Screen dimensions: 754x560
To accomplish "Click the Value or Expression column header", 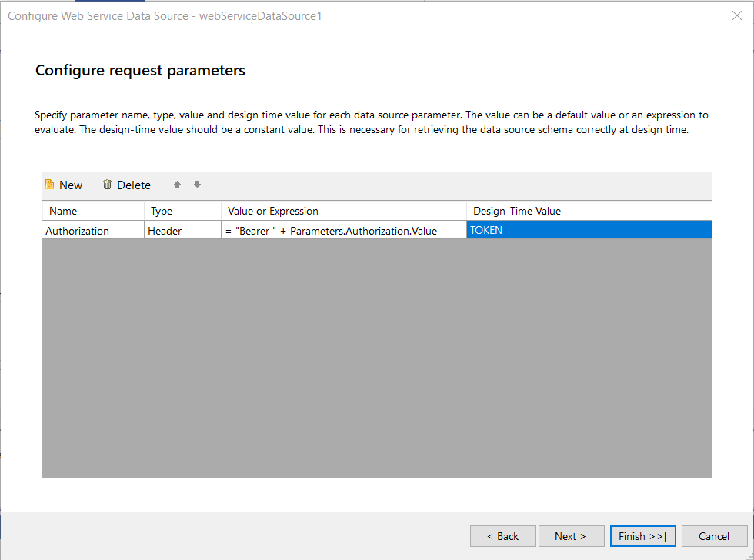I will 343,211.
